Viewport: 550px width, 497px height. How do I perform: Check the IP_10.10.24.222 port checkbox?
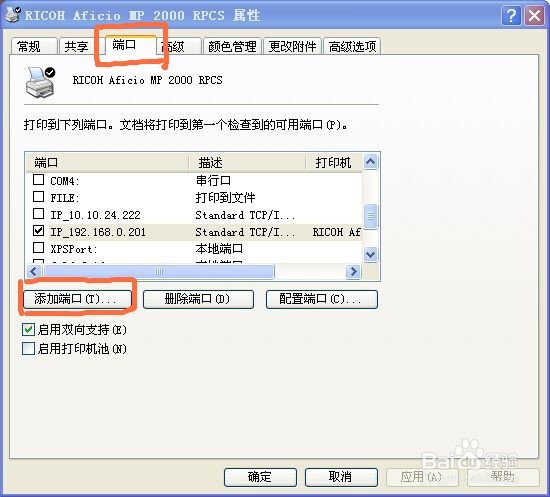point(38,213)
